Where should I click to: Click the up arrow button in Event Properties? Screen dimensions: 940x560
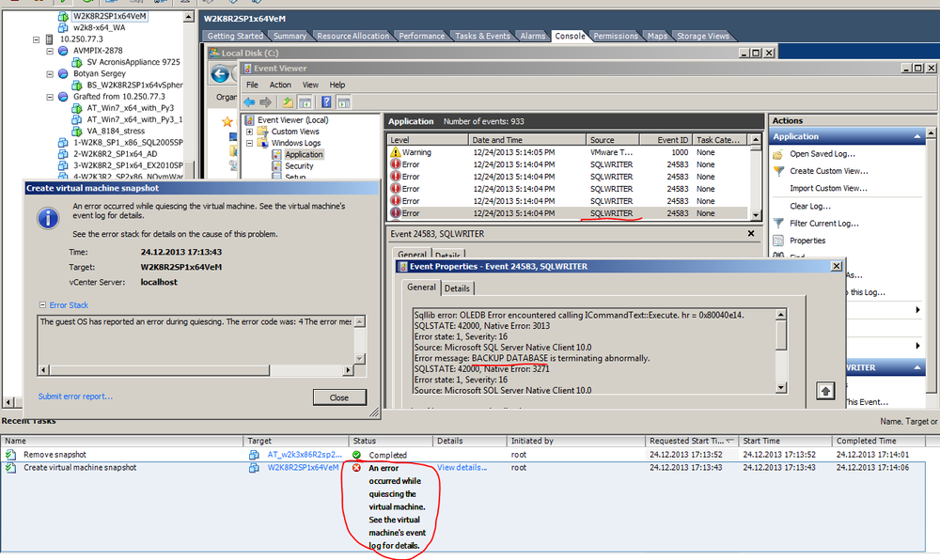click(825, 391)
